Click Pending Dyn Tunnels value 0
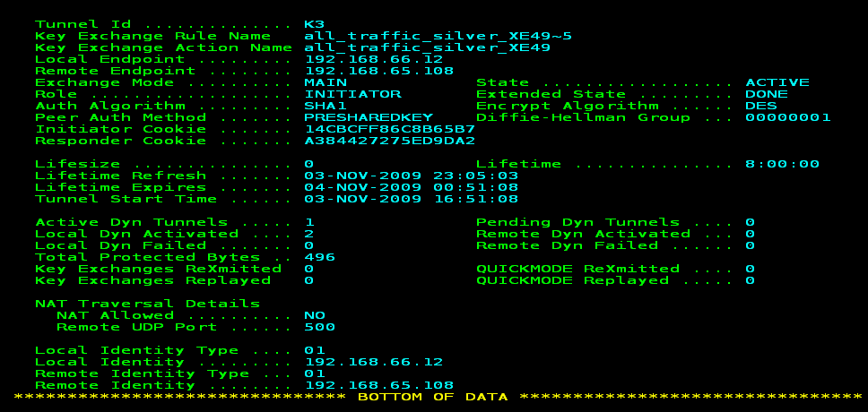 [751, 222]
